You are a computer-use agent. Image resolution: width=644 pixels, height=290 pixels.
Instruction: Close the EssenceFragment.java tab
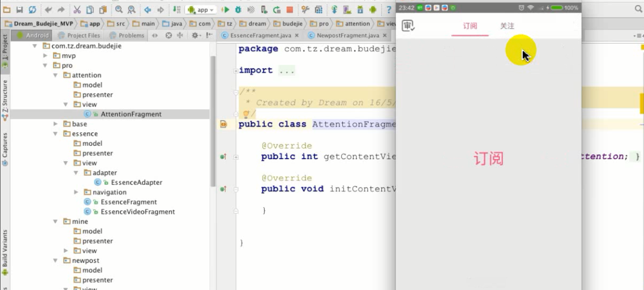(x=297, y=35)
